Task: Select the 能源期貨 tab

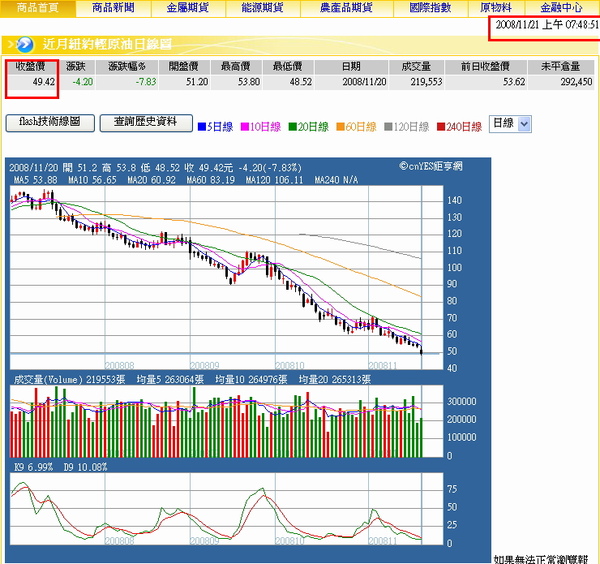Action: tap(262, 8)
